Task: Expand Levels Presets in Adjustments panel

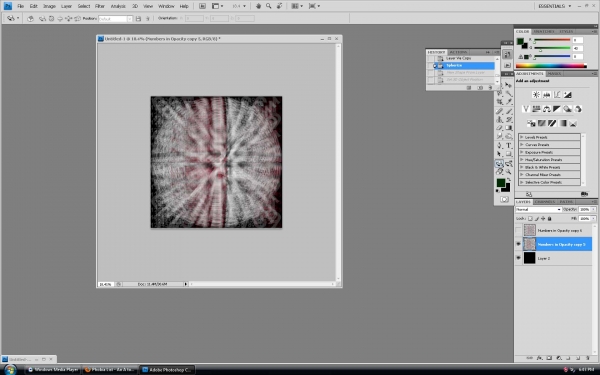Action: coord(522,137)
